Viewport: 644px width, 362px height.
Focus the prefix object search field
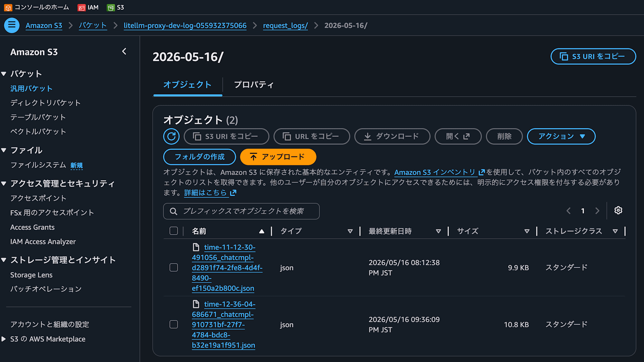(241, 211)
